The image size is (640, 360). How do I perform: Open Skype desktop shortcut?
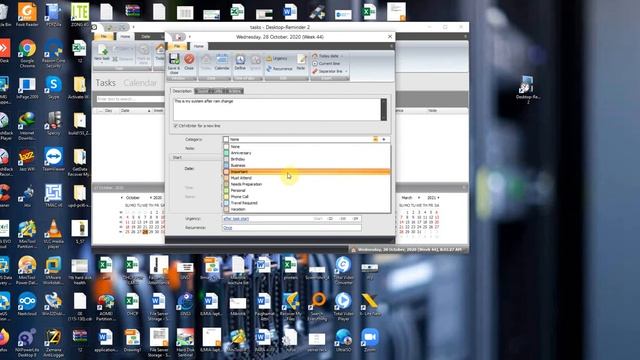click(53, 88)
